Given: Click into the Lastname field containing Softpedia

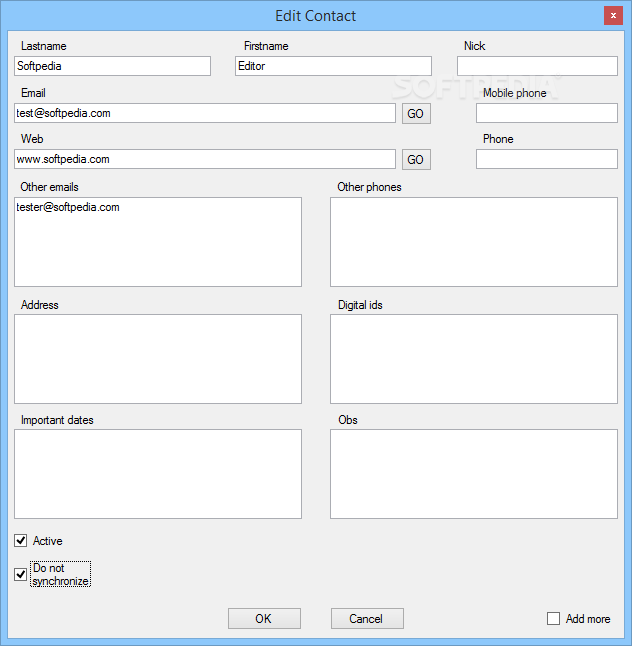Looking at the screenshot, I should coord(112,66).
